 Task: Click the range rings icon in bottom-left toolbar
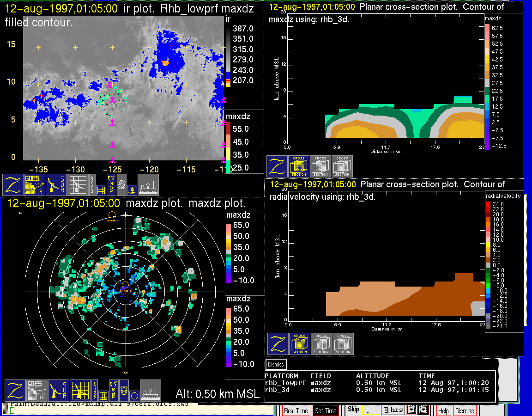124,391
